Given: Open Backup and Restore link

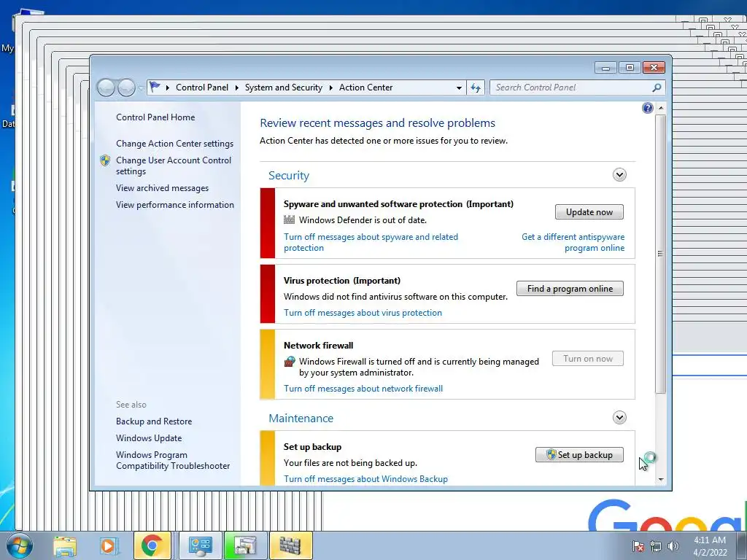Looking at the screenshot, I should 154,421.
